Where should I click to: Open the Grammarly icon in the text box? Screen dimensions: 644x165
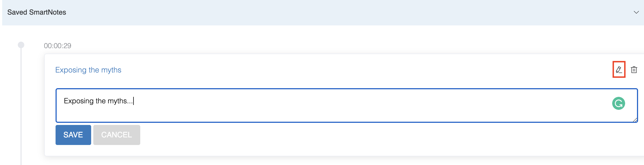click(618, 103)
